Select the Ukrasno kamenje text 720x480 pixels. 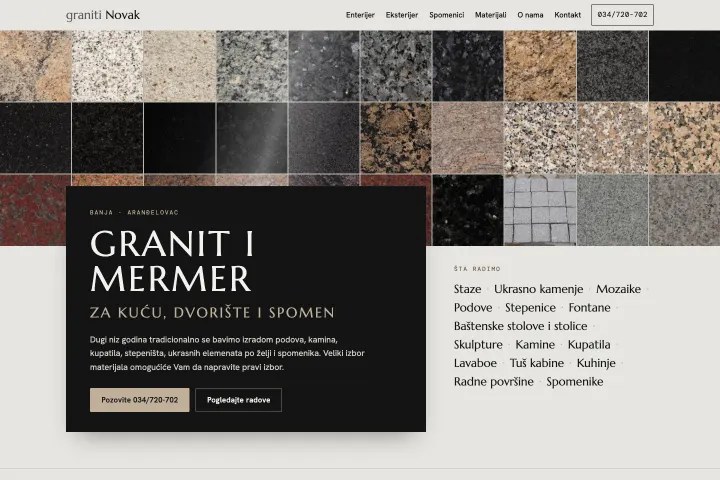[539, 289]
